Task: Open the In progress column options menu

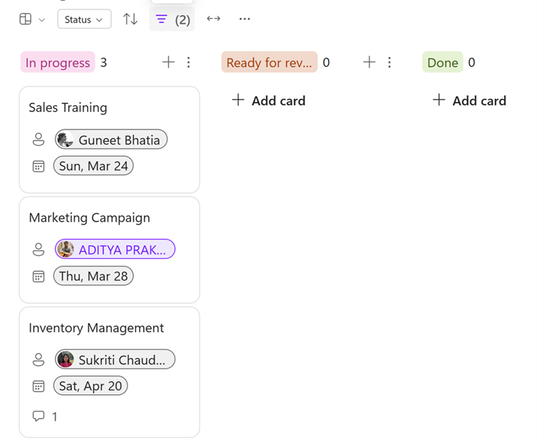Action: click(x=188, y=62)
